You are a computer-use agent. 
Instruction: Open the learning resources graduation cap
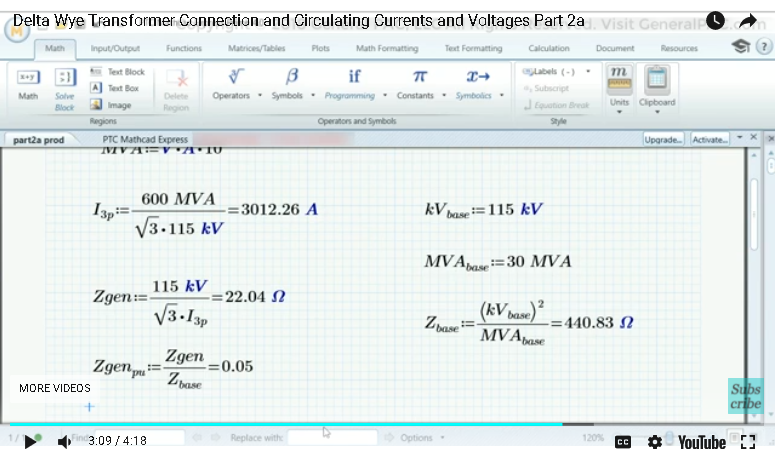(x=741, y=46)
